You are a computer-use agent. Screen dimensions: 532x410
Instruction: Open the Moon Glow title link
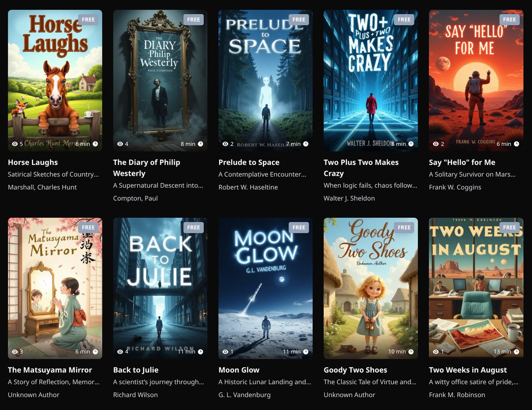click(239, 370)
